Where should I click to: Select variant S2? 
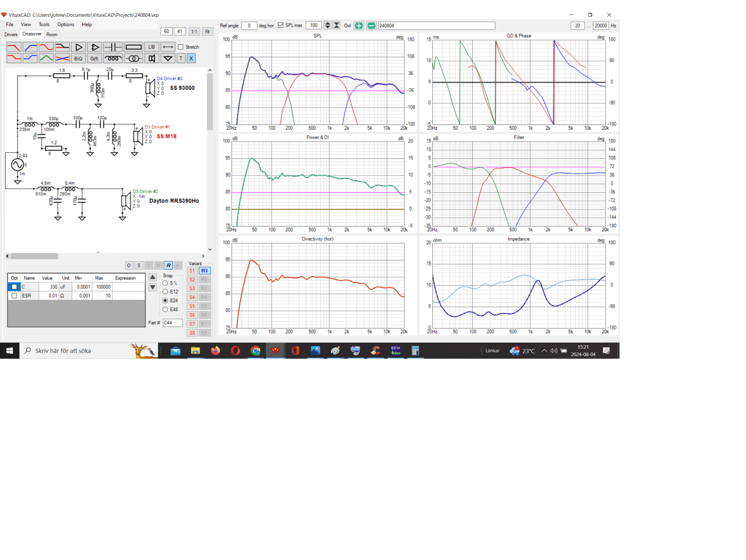tap(192, 280)
